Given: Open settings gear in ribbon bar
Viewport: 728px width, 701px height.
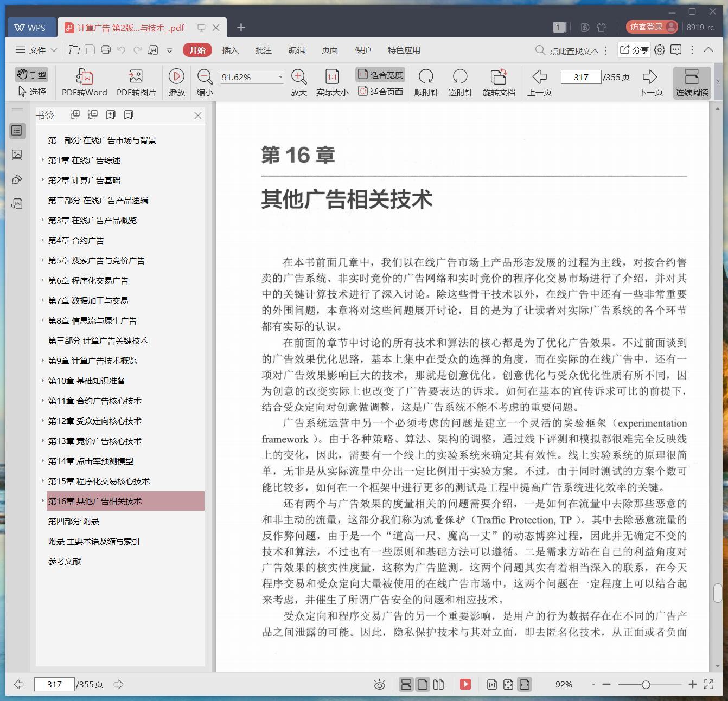Looking at the screenshot, I should pyautogui.click(x=660, y=50).
